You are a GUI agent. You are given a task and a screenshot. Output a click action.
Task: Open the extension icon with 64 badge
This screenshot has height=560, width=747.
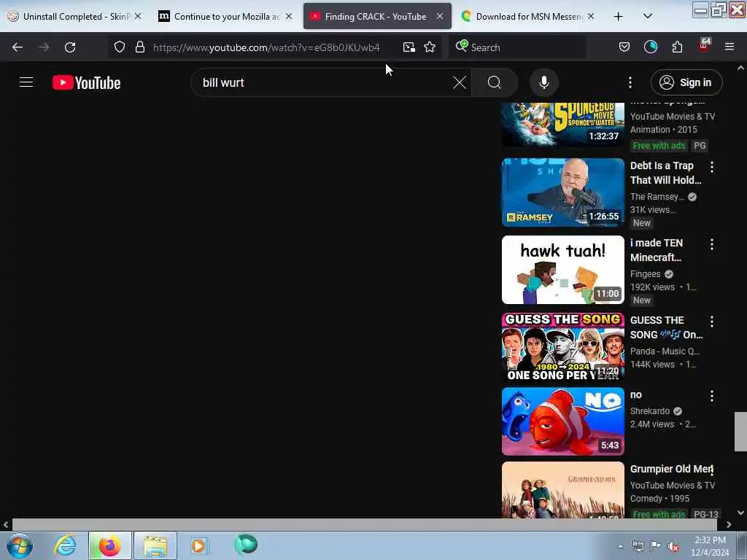[x=704, y=46]
